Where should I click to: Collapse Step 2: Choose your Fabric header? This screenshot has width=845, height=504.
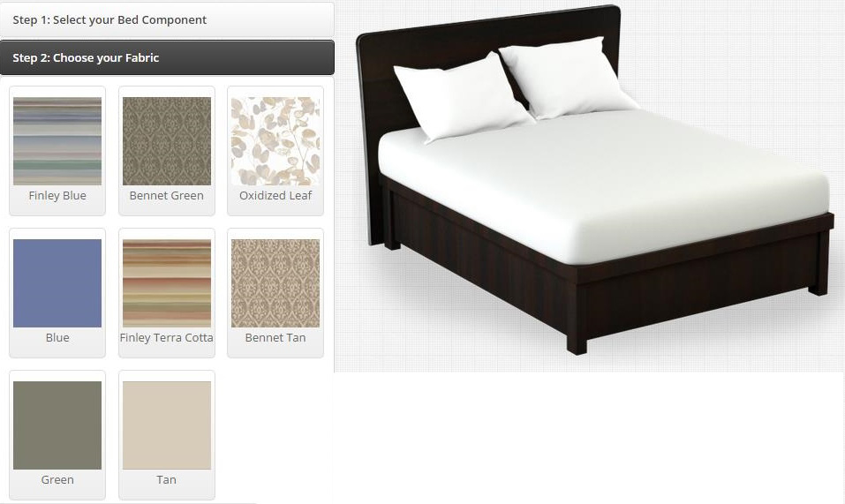167,57
